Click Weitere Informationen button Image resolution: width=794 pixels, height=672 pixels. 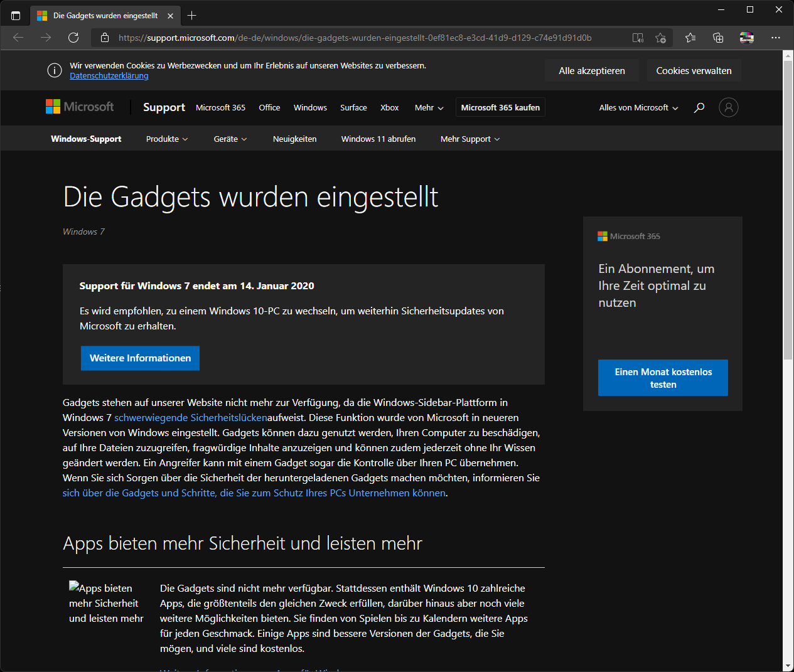click(140, 358)
